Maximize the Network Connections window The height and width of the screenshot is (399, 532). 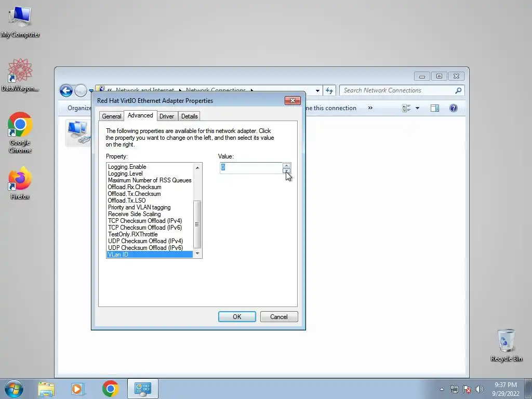click(x=438, y=76)
